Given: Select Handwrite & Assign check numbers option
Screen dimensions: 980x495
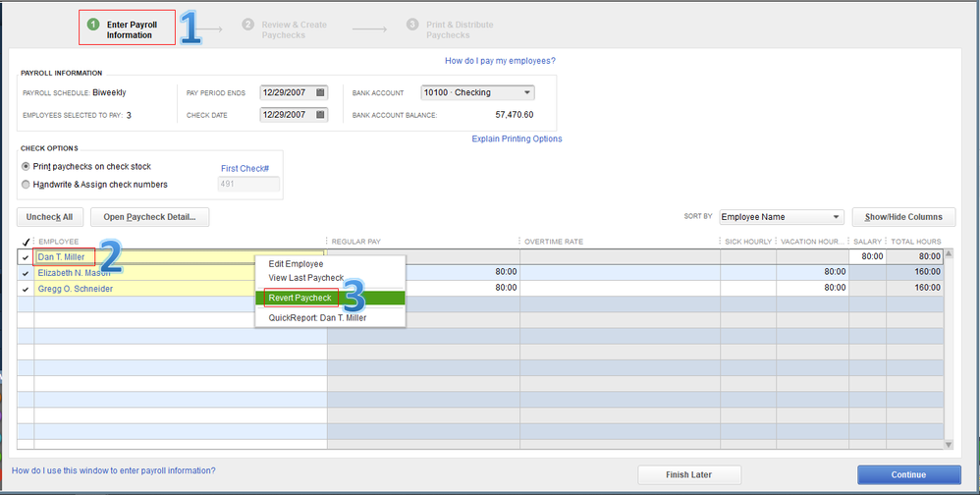Looking at the screenshot, I should 26,184.
